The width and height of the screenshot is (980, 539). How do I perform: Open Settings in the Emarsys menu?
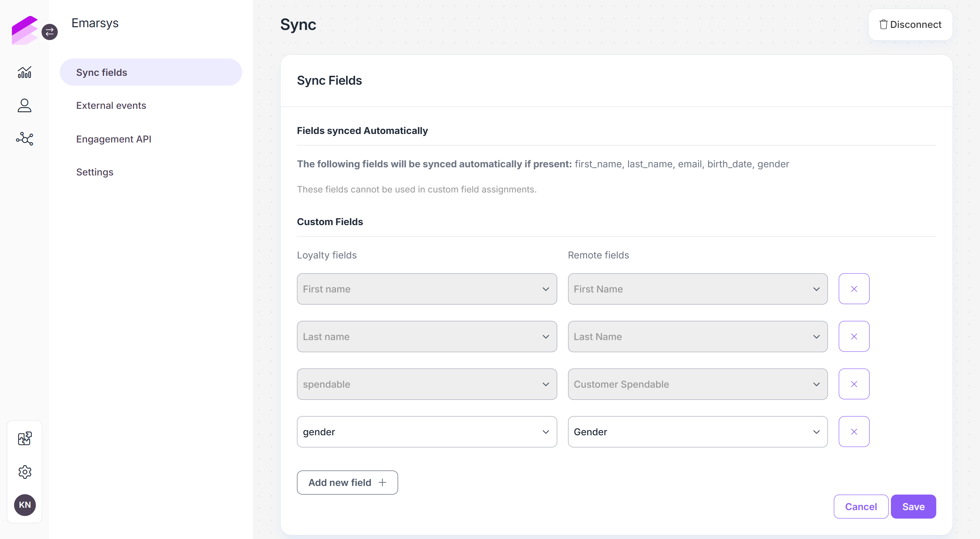tap(95, 172)
